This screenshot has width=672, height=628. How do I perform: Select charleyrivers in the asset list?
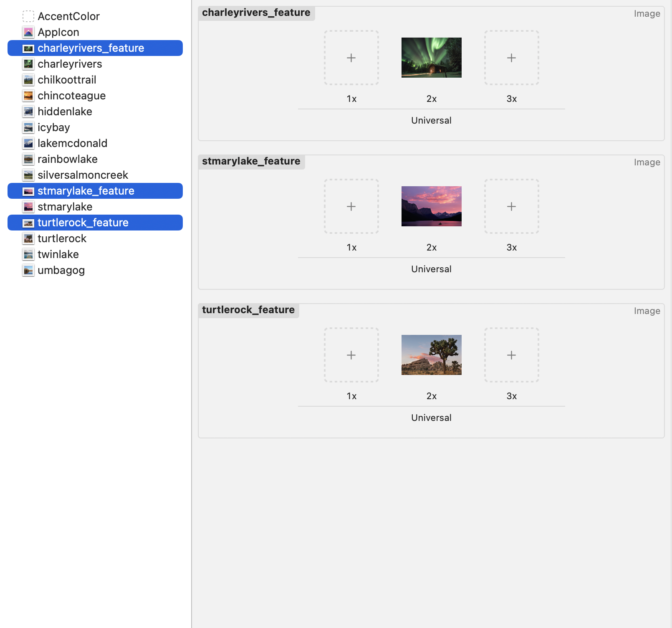70,64
